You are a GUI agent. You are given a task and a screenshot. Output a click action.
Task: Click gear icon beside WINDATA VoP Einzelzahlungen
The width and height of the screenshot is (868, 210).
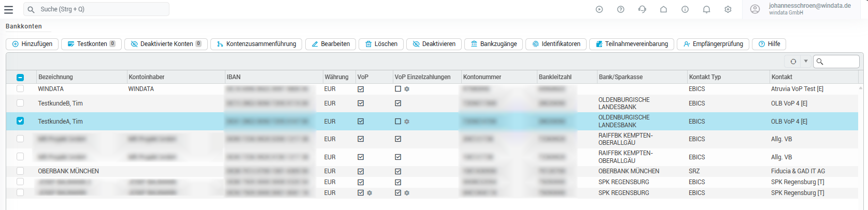pos(407,89)
